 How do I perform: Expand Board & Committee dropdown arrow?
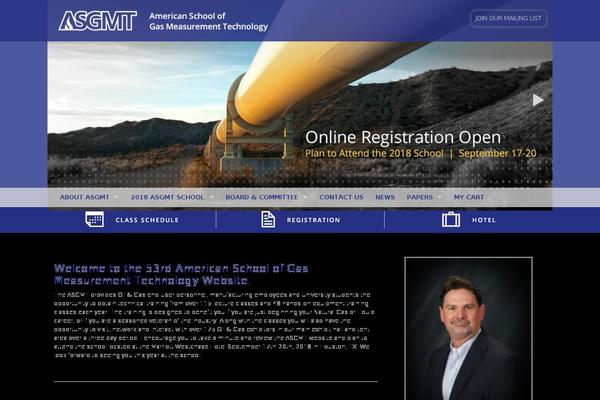305,198
